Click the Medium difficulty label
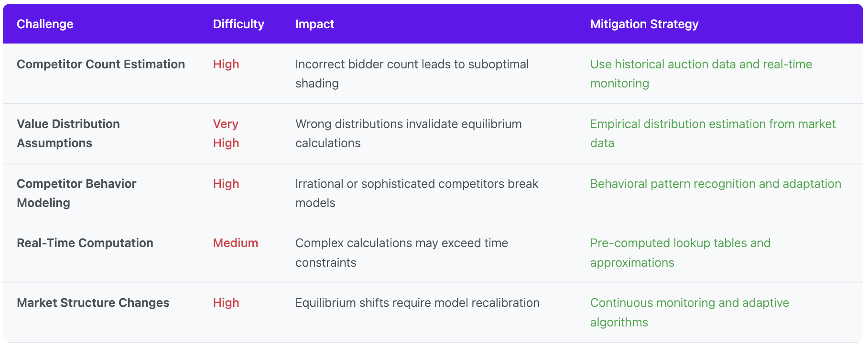868x347 pixels. tap(235, 243)
